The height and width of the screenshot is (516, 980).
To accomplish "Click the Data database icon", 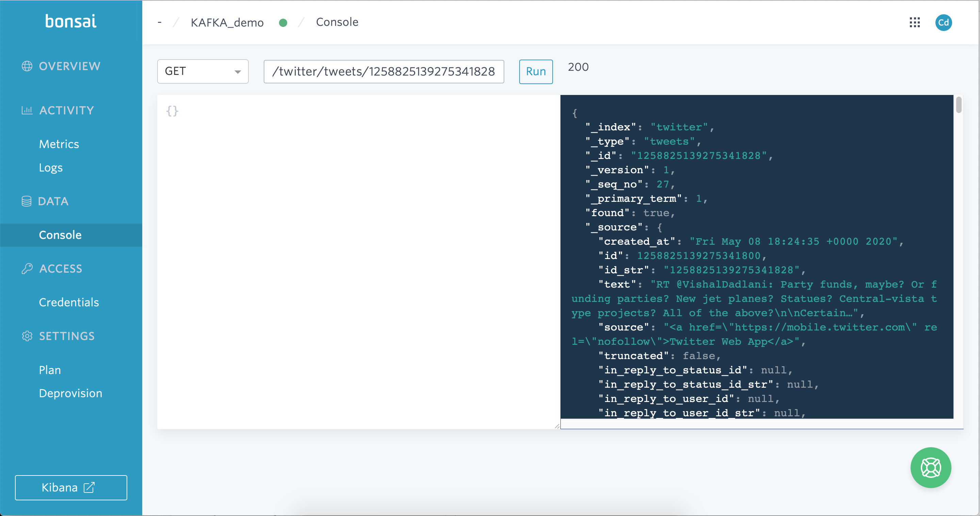I will point(27,201).
